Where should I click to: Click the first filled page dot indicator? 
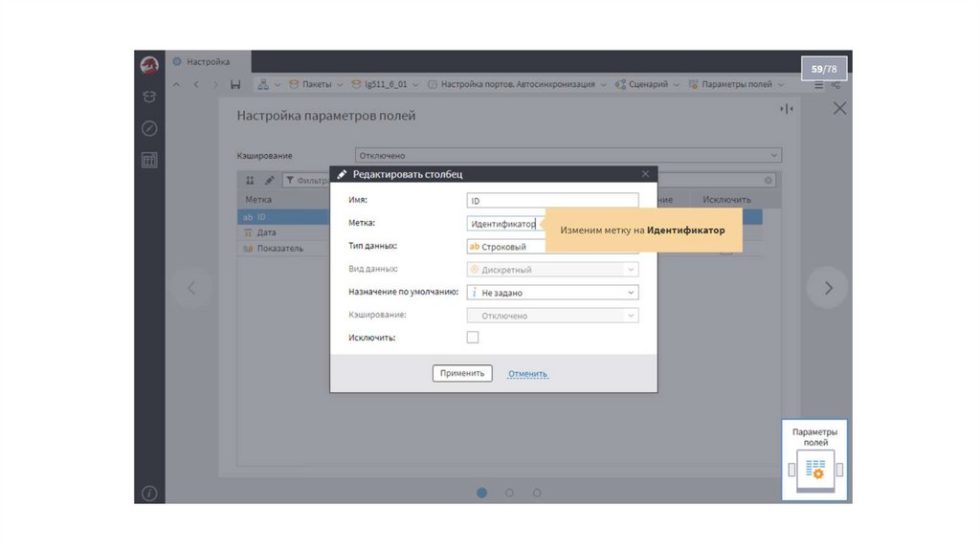point(482,493)
